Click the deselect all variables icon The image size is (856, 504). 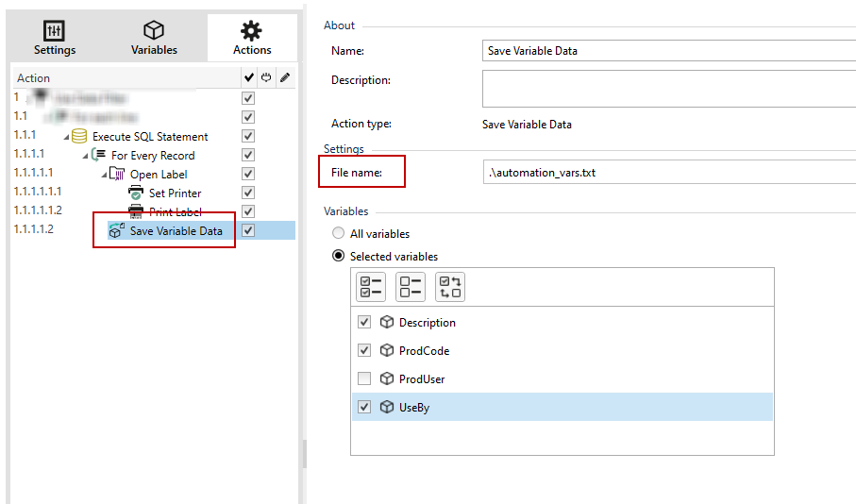tap(410, 287)
